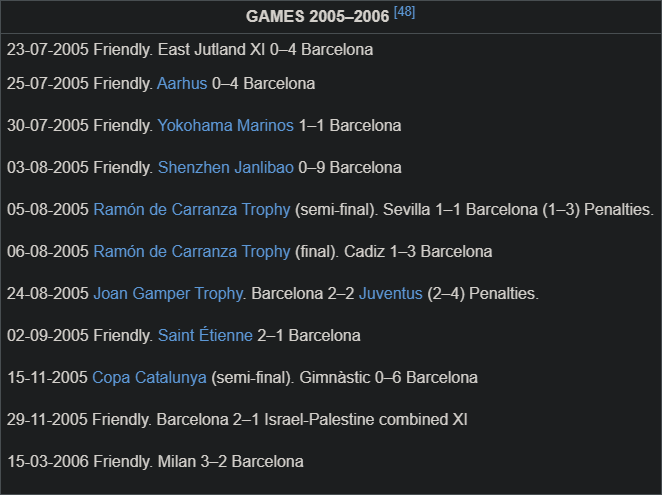Click the Sevilla 1–1 Barcelona score text
The image size is (662, 495).
coord(460,209)
